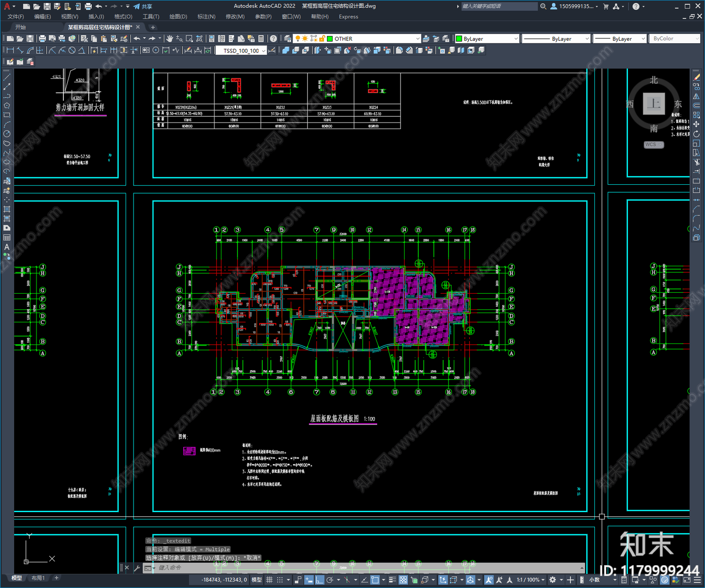
Task: Open the Express menu
Action: click(349, 17)
